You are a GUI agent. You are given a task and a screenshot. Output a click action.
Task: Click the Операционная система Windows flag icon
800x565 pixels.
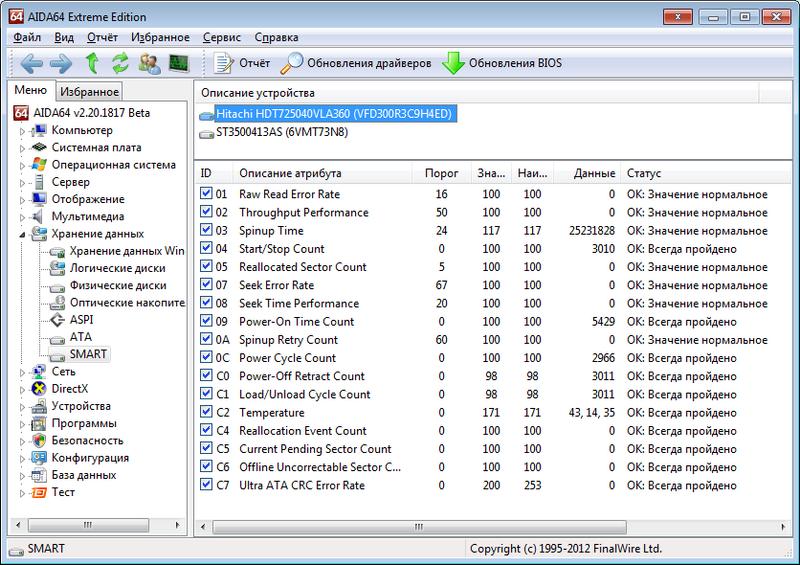click(39, 165)
